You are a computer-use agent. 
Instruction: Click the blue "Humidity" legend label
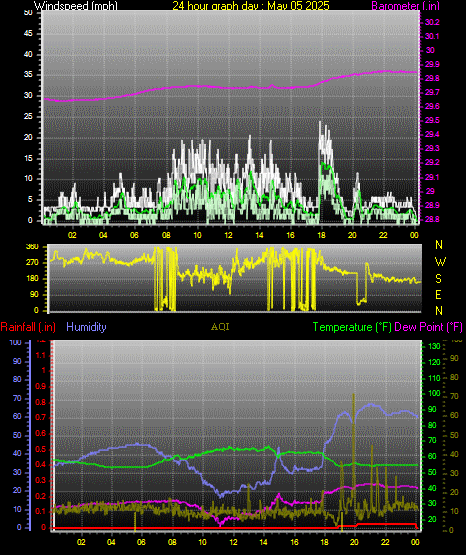(x=86, y=327)
